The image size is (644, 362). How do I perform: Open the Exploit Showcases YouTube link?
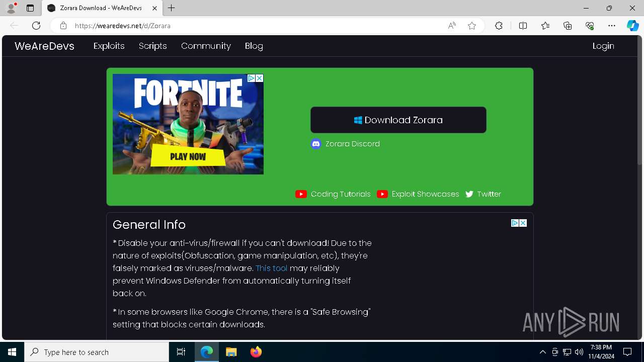click(x=418, y=194)
